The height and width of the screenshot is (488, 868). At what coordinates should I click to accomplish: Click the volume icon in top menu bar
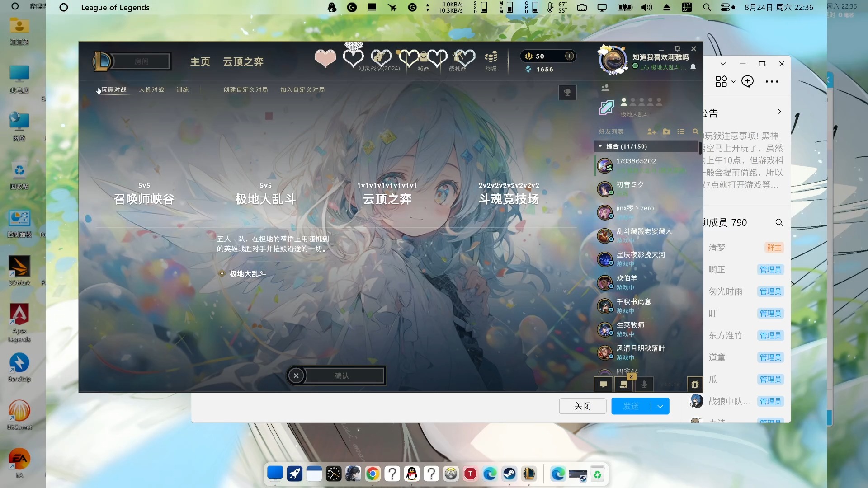[x=646, y=7]
